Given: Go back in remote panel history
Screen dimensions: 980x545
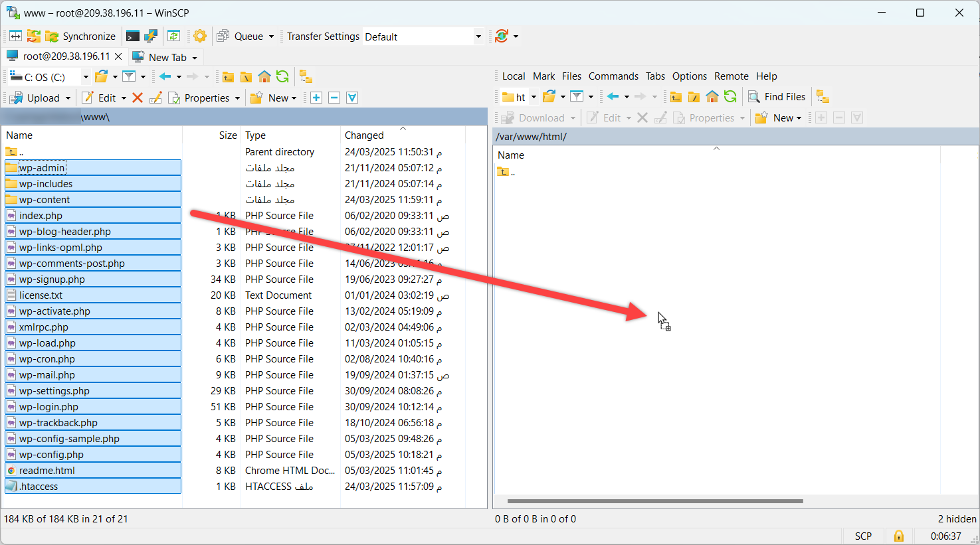Looking at the screenshot, I should 613,96.
